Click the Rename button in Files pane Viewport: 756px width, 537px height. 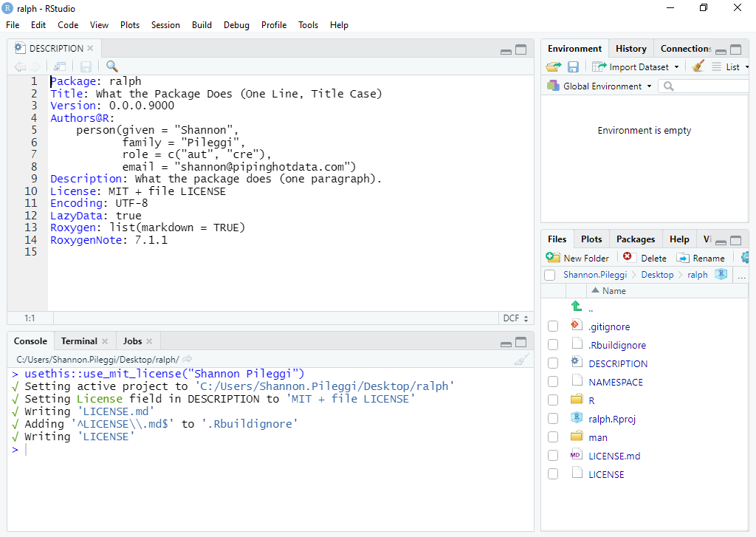(701, 258)
